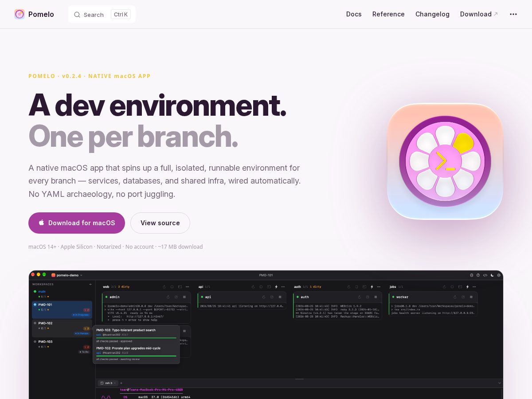
Task: Click the search magnifier icon
Action: tap(77, 15)
